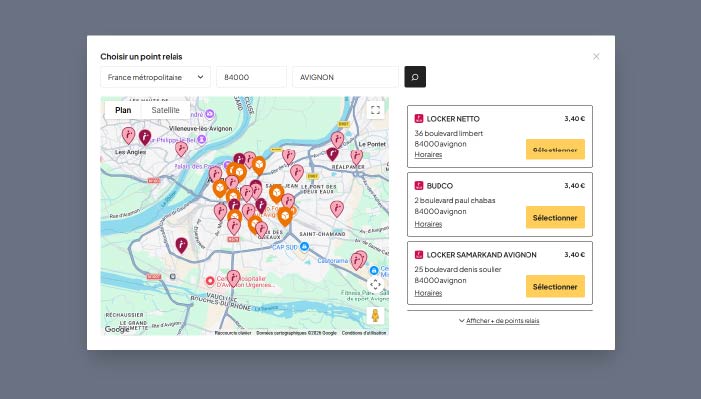Click the CAP SUD shopping pin
Viewport: 701px width, 399px height.
[304, 246]
